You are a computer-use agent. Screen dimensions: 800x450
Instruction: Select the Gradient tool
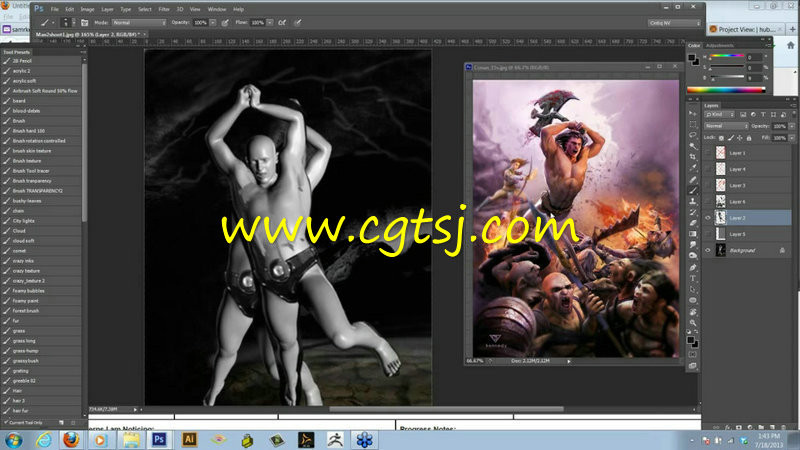click(x=692, y=234)
